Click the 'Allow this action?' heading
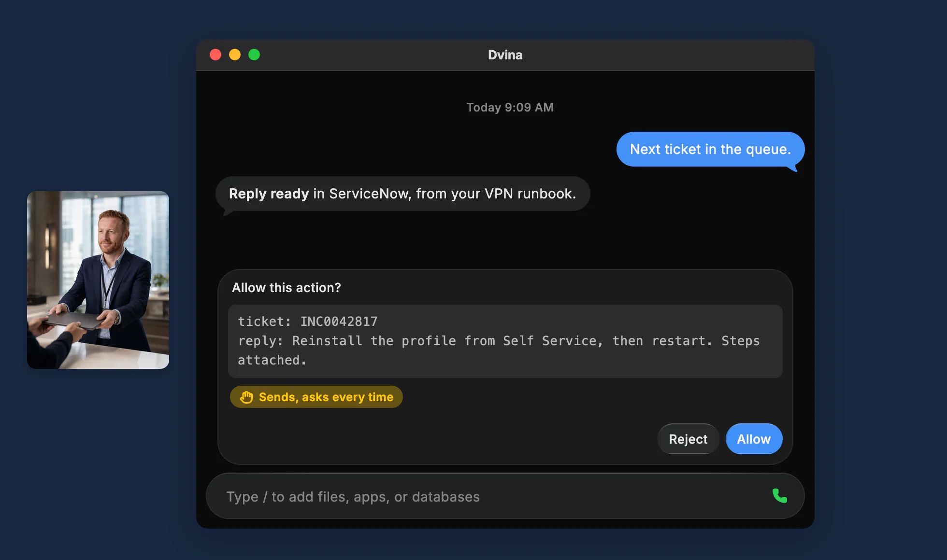Image resolution: width=947 pixels, height=560 pixels. 287,288
